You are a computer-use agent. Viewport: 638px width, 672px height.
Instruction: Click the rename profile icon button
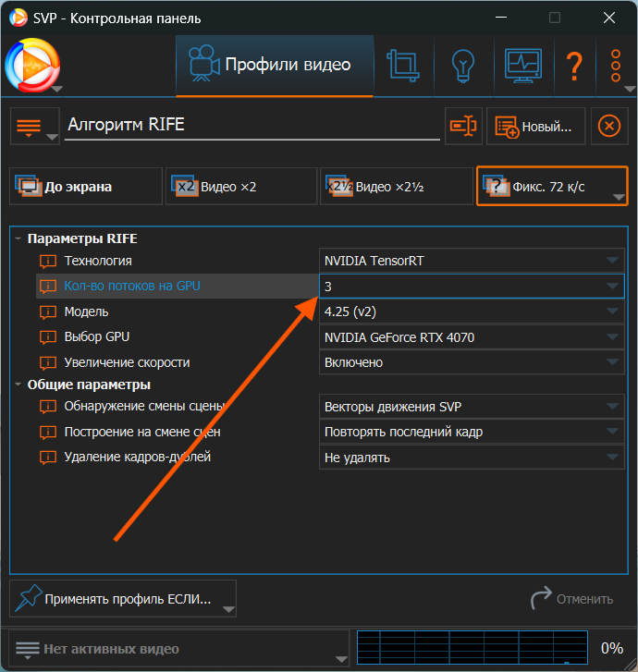point(463,126)
